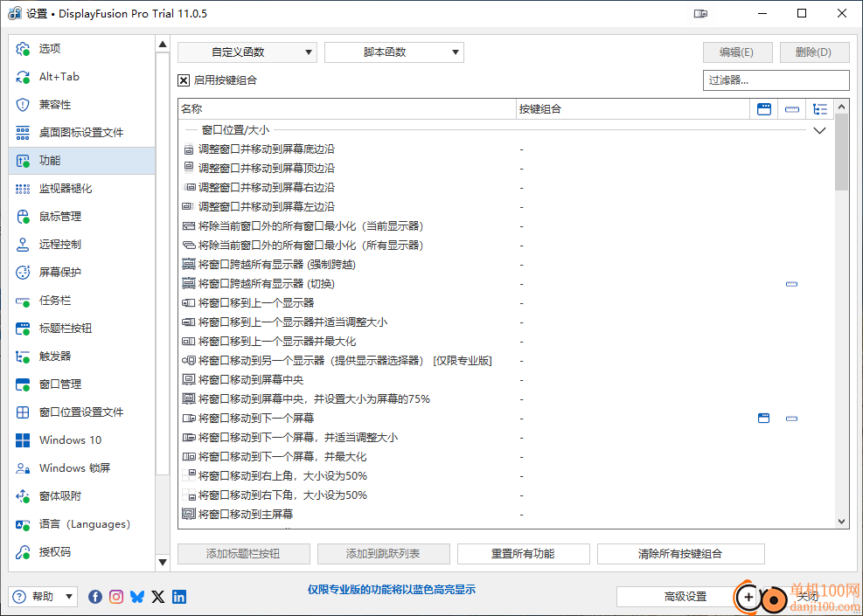Select row 将窗口移到上一个显示器并最大化
Screen dimensions: 863x616
(506, 342)
